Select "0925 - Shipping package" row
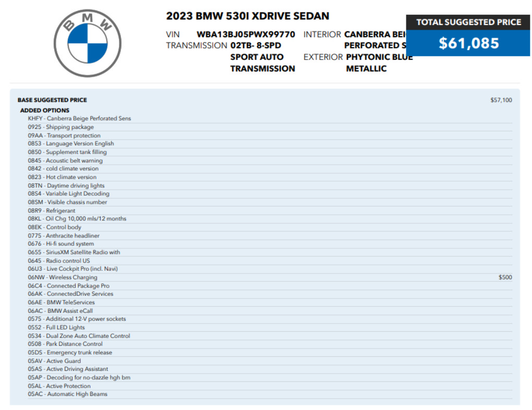 click(x=270, y=127)
